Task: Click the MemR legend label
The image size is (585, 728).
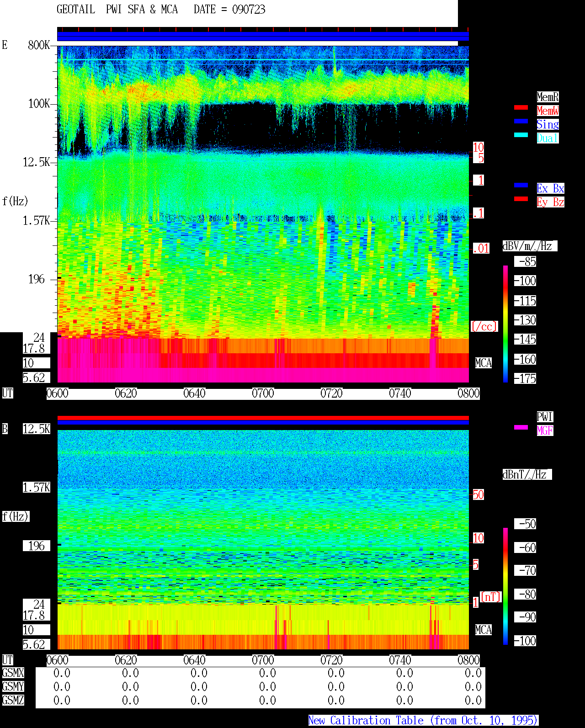Action: (548, 97)
